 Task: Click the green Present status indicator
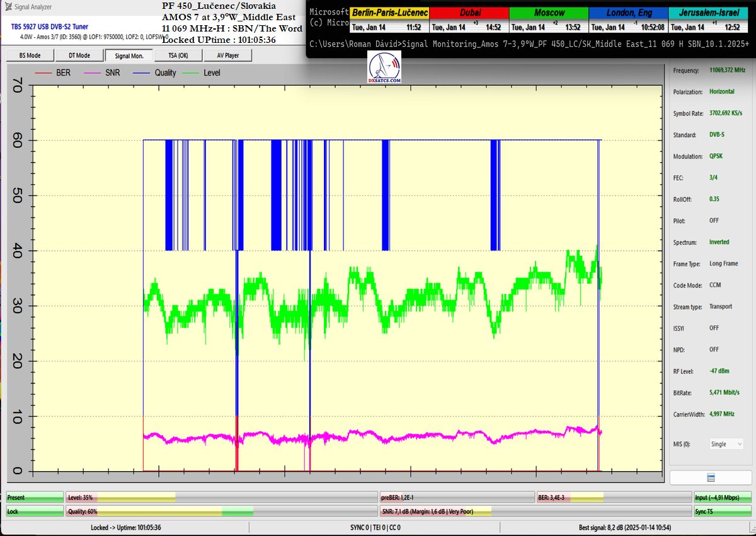click(x=35, y=498)
